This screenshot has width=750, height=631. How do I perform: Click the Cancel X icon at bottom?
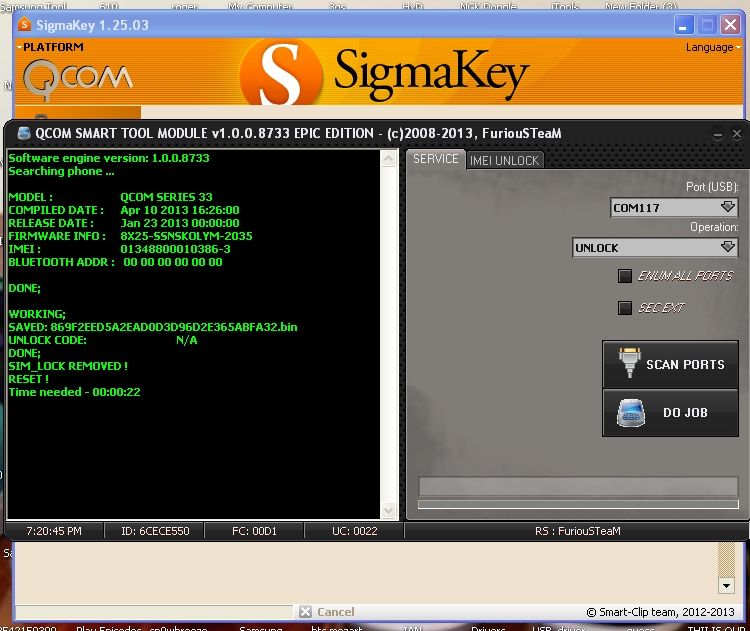point(306,611)
